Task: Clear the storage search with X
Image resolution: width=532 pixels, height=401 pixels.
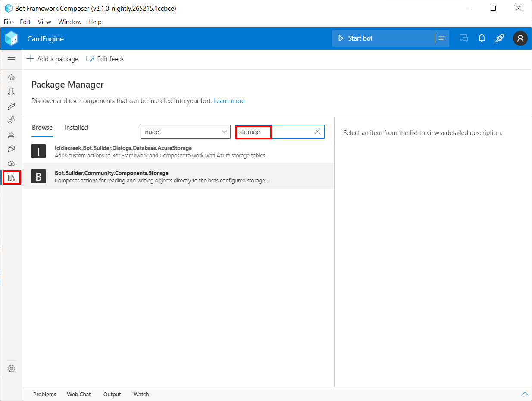Action: click(x=317, y=132)
